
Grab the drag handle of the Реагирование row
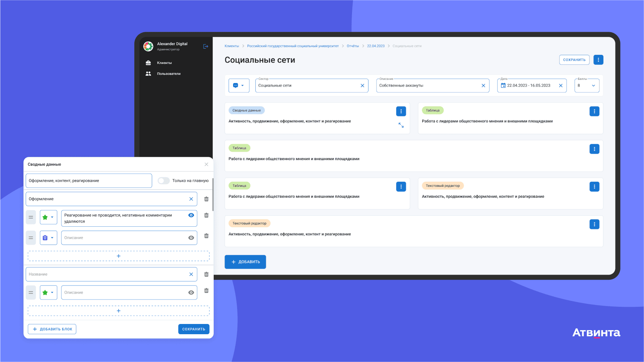pyautogui.click(x=31, y=217)
